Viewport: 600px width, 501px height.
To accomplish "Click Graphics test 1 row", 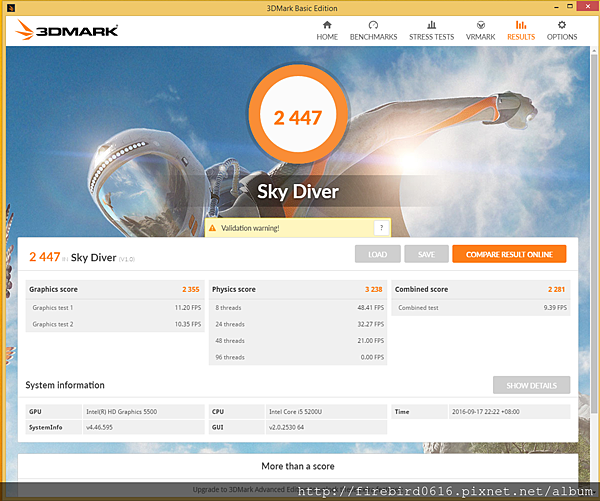I will pos(115,307).
